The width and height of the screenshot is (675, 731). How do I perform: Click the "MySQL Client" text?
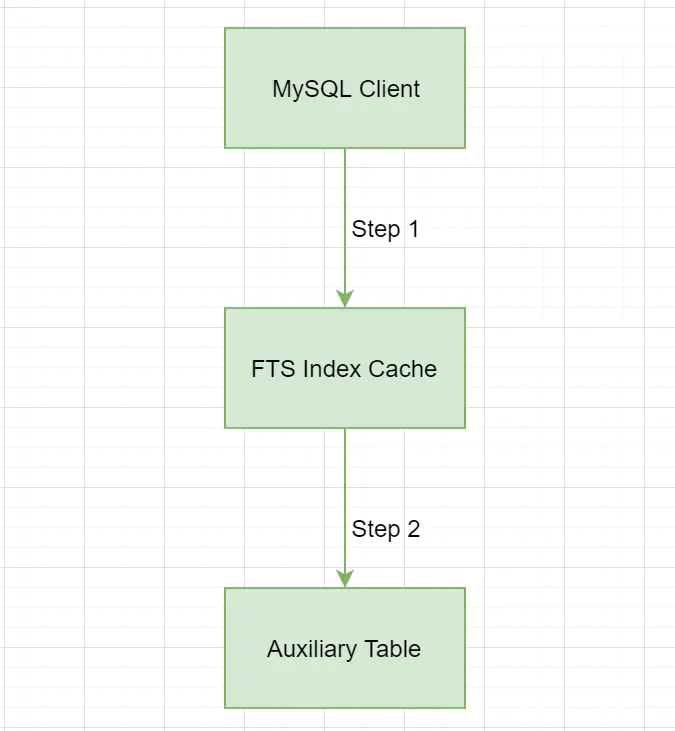(x=345, y=89)
